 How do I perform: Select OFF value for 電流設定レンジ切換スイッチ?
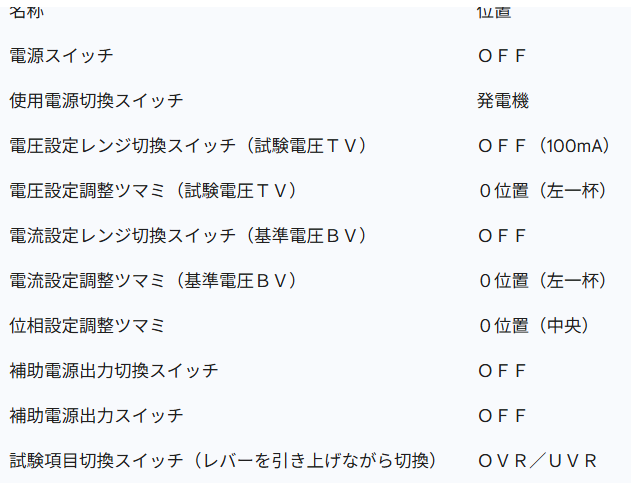(x=502, y=235)
